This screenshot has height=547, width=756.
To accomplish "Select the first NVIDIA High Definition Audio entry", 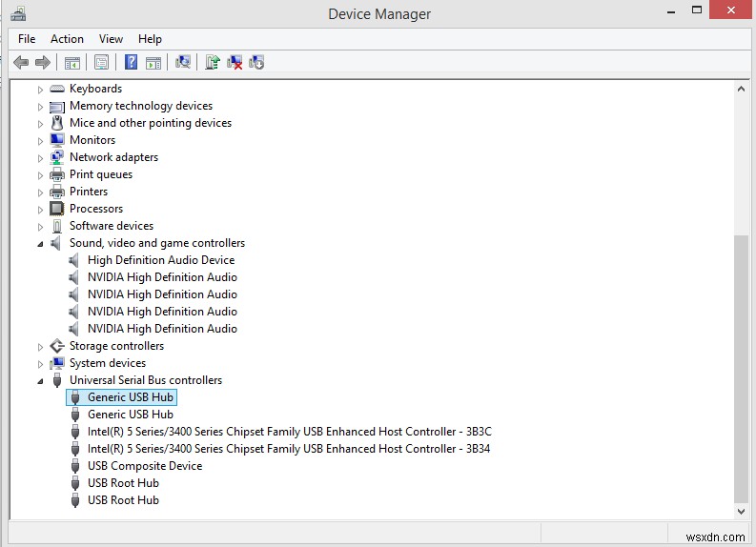I will pos(162,277).
